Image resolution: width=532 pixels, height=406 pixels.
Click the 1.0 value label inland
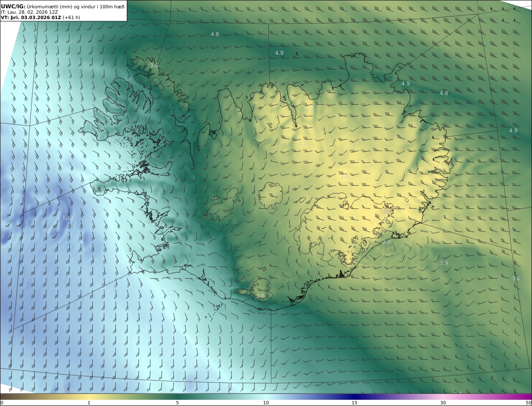point(345,176)
